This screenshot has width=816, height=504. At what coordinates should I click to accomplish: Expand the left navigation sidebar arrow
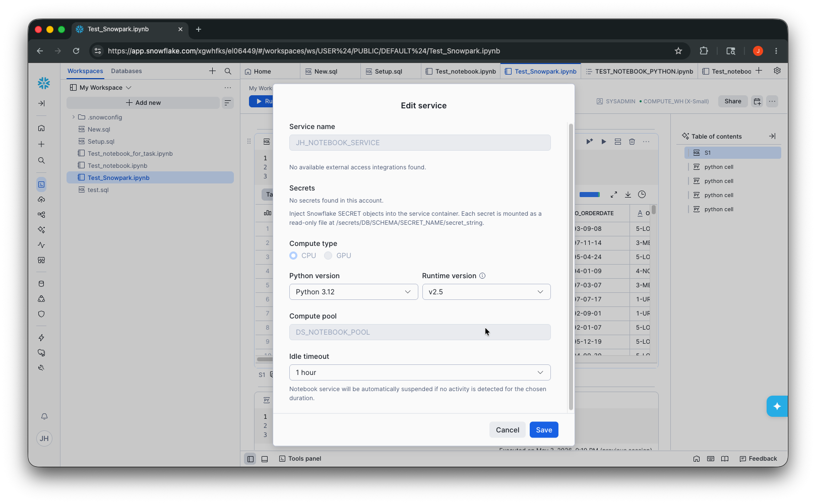(x=41, y=103)
